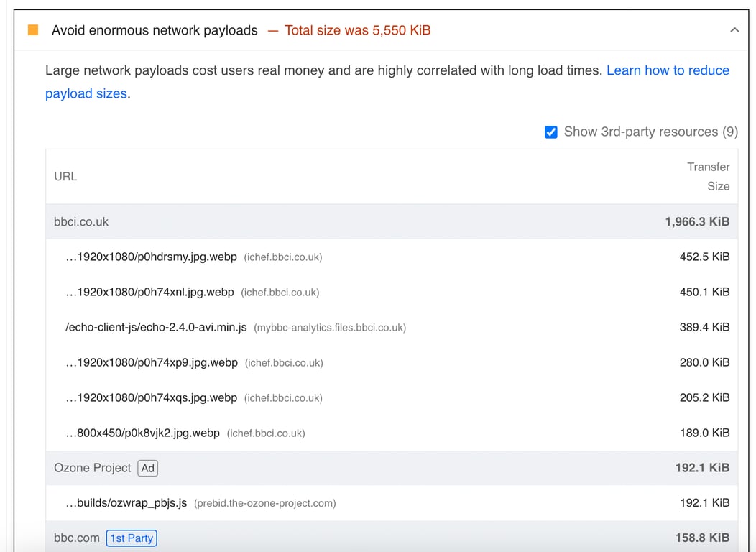Image resolution: width=756 pixels, height=552 pixels.
Task: Click the Transfer Size column header
Action: (708, 176)
